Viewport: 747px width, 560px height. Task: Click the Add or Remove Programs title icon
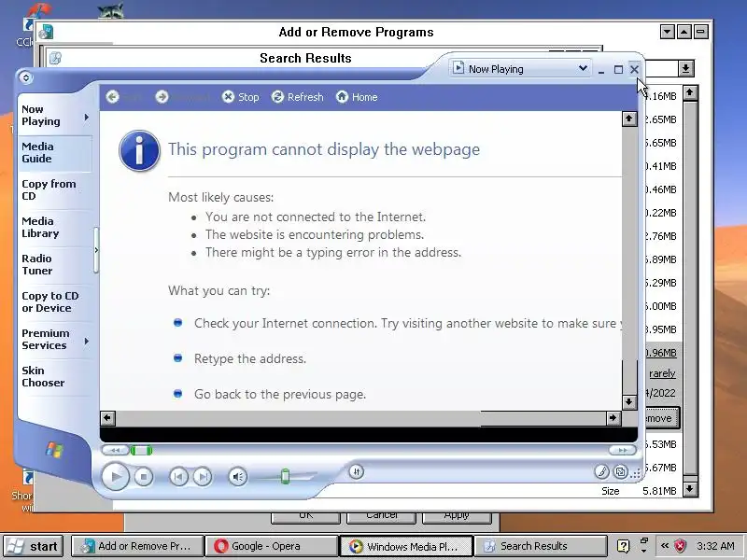coord(46,33)
